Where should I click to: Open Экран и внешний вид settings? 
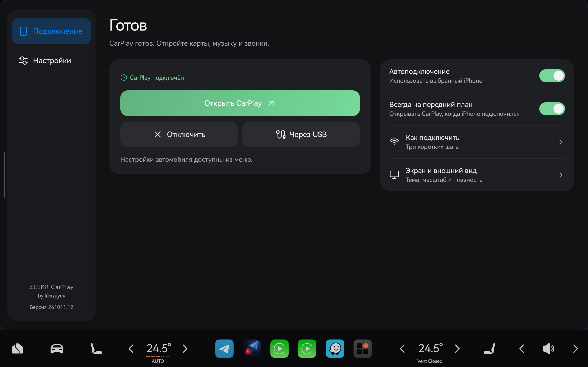click(477, 175)
